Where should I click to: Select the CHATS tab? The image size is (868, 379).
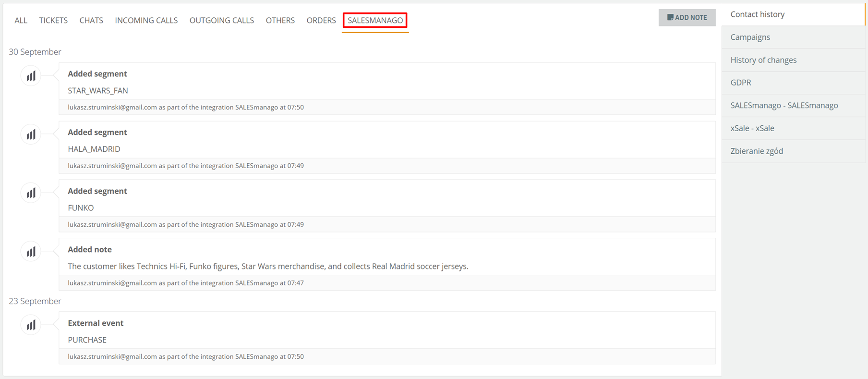(x=91, y=20)
